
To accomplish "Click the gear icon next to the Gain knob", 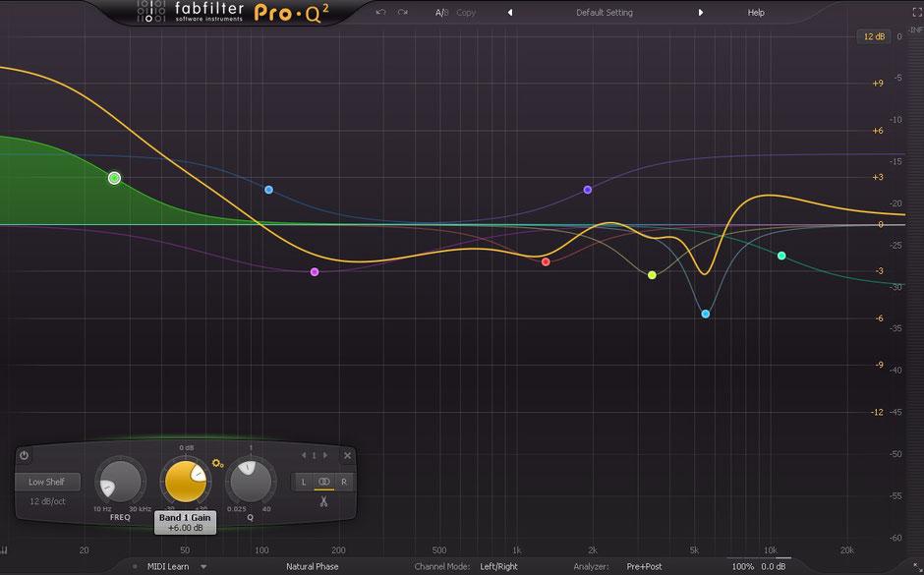I will pyautogui.click(x=217, y=464).
